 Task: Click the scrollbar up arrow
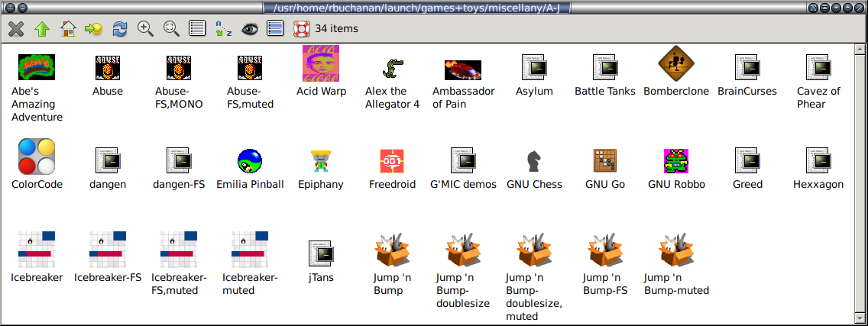[860, 50]
